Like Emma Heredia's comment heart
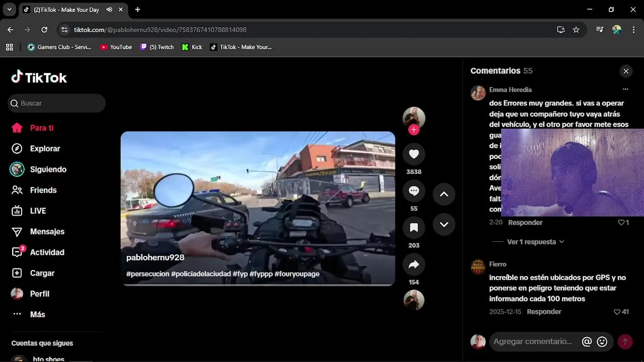The image size is (644, 362). coord(621,222)
